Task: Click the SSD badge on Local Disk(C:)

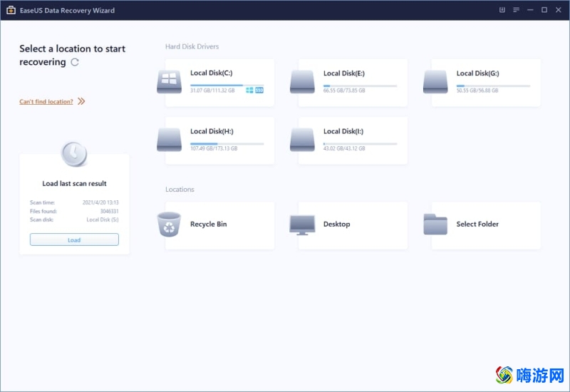Action: tap(259, 91)
